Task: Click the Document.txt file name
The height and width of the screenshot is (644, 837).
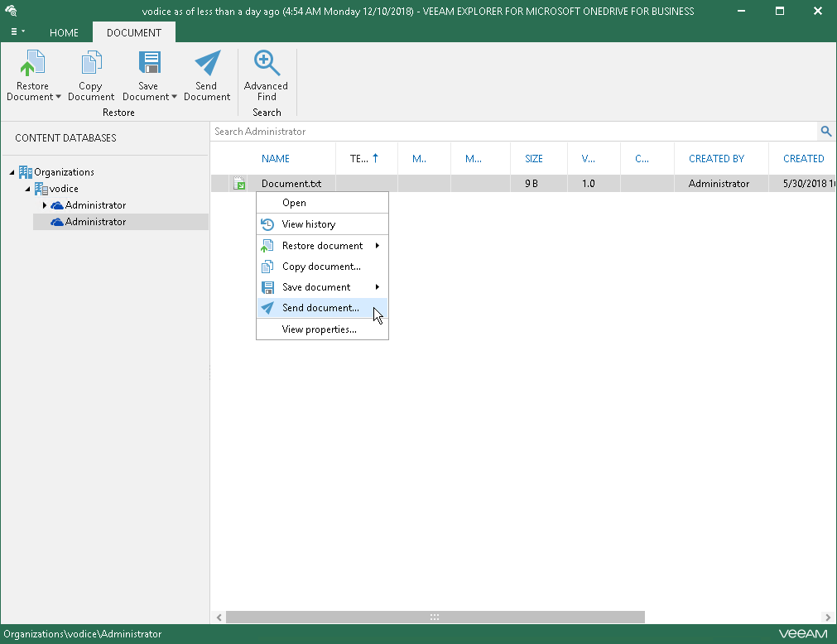Action: pyautogui.click(x=291, y=184)
